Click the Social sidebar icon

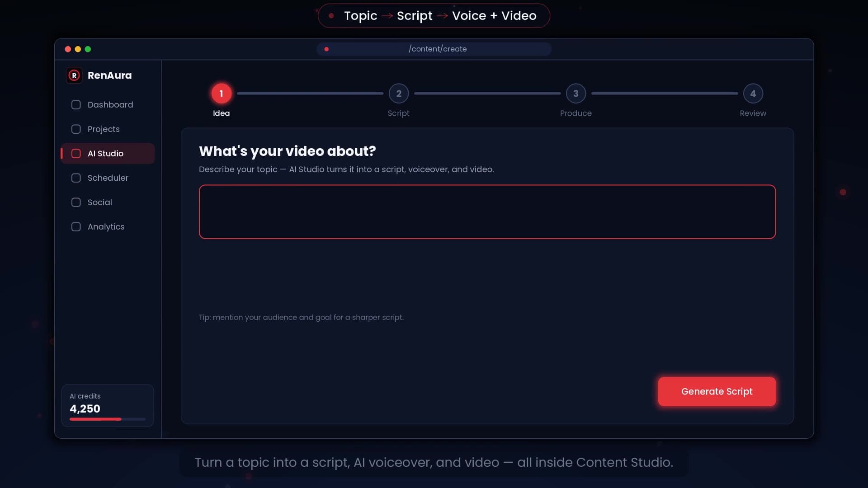(76, 202)
